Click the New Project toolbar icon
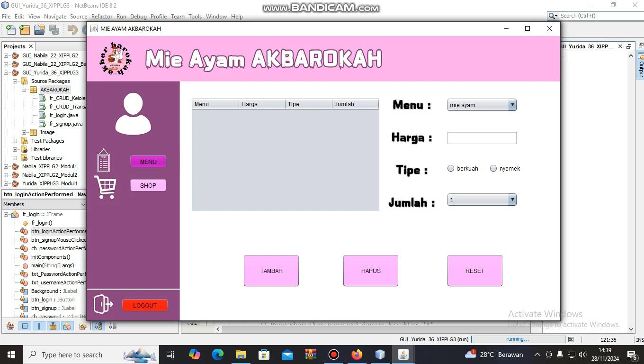 pyautogui.click(x=25, y=30)
